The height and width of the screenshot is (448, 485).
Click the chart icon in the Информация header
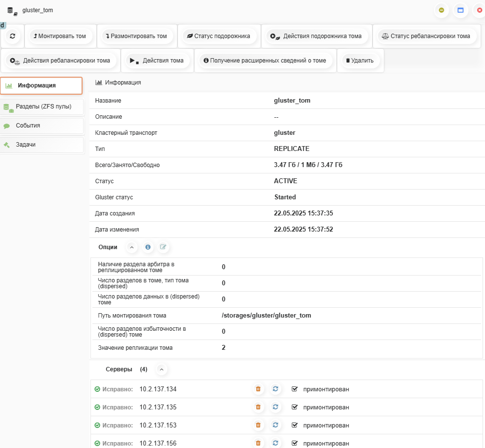click(99, 82)
